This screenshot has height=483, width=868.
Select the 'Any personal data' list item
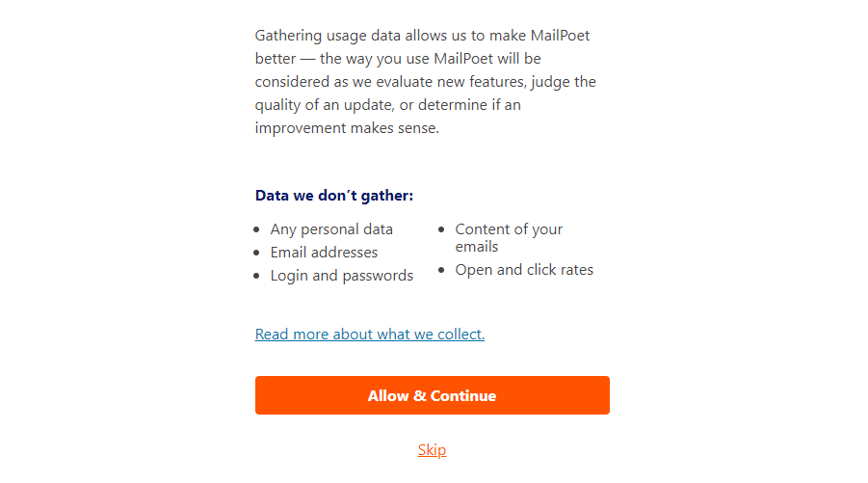[x=331, y=229]
